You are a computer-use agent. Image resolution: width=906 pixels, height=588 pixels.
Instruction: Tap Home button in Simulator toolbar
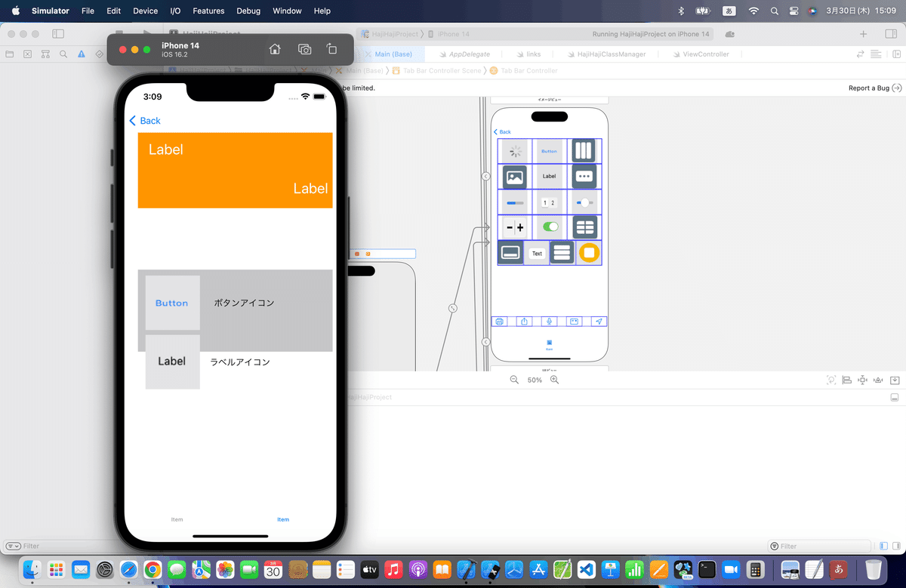275,49
